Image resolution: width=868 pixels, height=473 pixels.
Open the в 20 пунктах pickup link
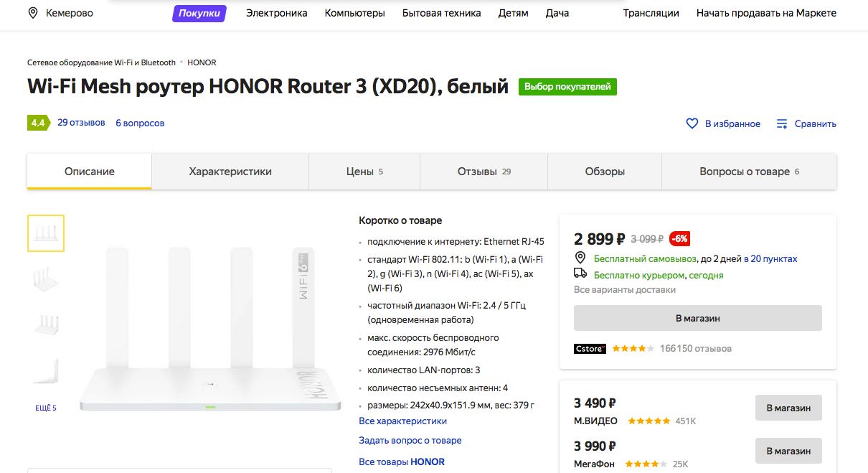770,258
